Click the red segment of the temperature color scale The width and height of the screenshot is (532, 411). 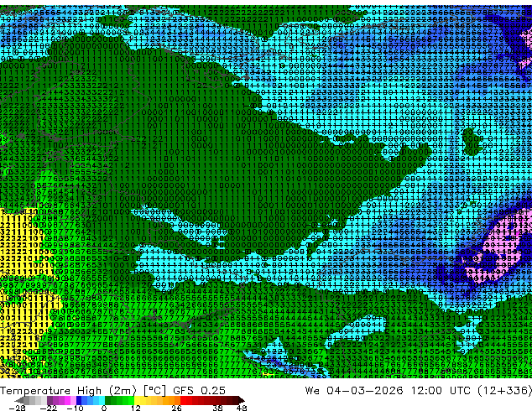click(186, 400)
